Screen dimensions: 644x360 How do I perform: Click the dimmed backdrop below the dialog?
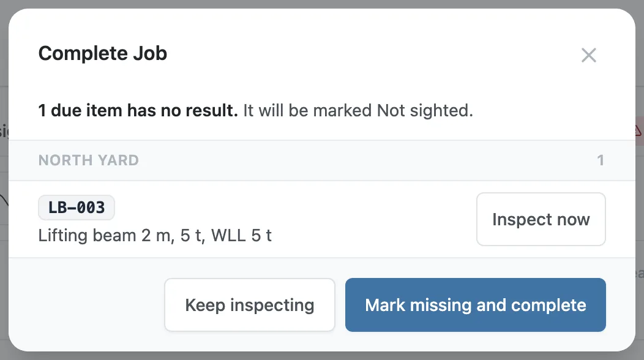[322, 356]
